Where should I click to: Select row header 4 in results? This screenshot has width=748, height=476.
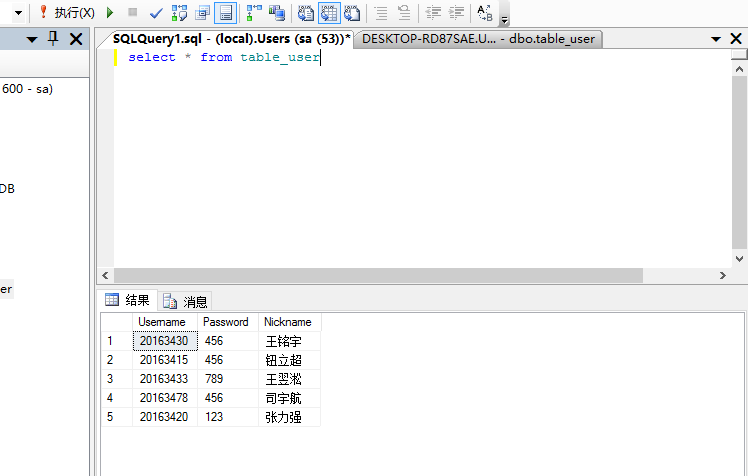click(116, 398)
